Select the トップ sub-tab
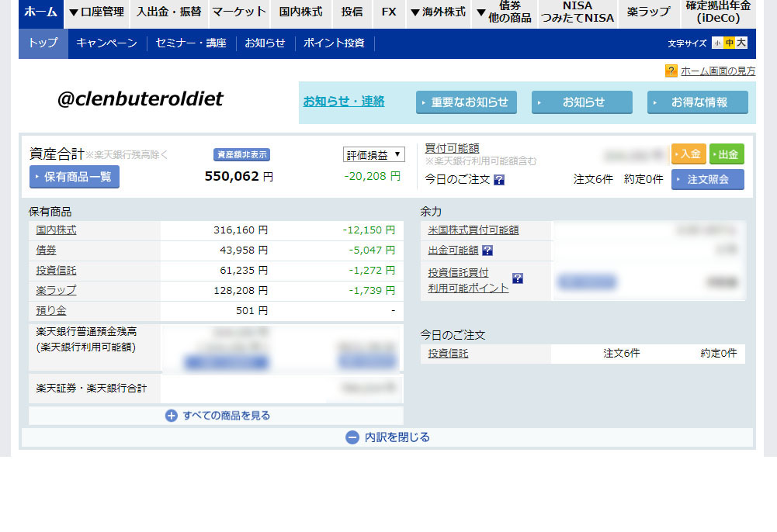This screenshot has width=777, height=532. [x=43, y=43]
